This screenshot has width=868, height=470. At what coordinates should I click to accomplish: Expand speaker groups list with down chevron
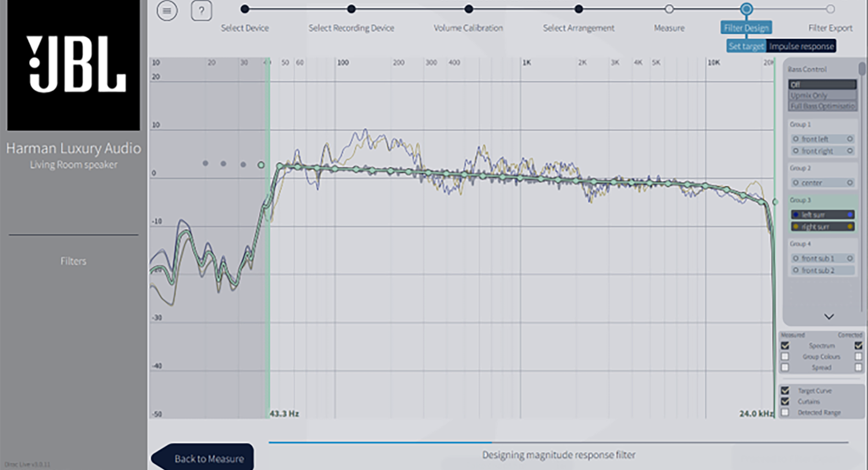829,316
